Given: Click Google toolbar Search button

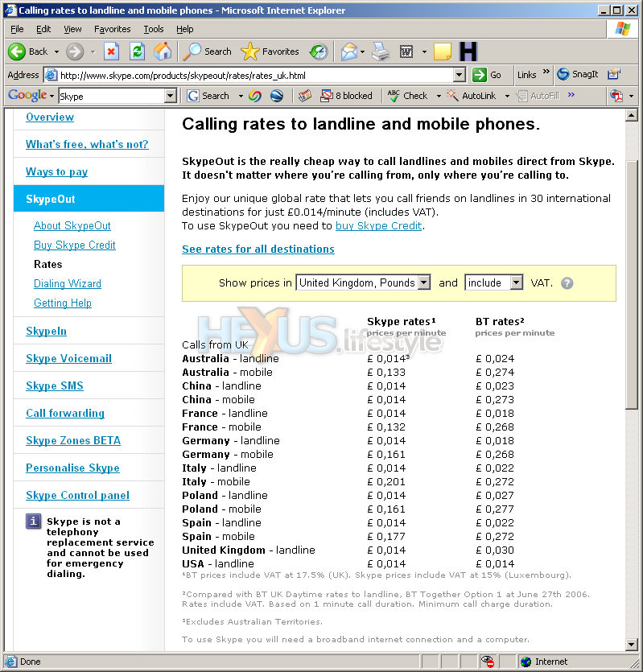Looking at the screenshot, I should [208, 96].
